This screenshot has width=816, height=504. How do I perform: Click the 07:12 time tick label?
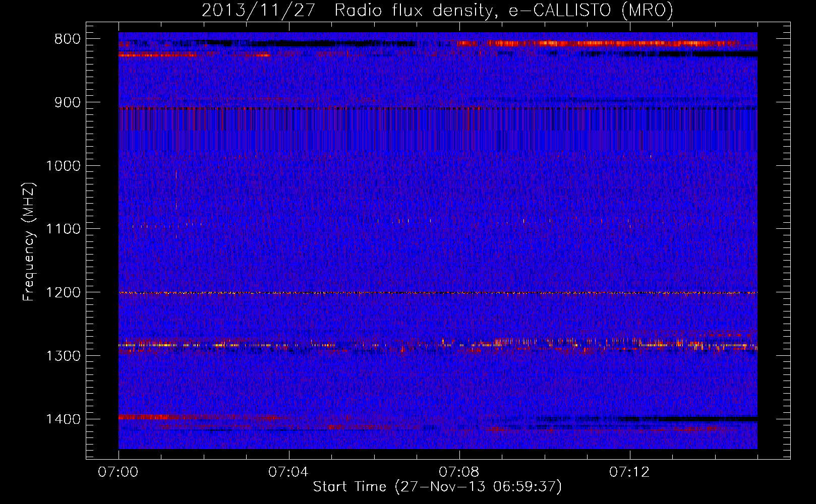(629, 472)
